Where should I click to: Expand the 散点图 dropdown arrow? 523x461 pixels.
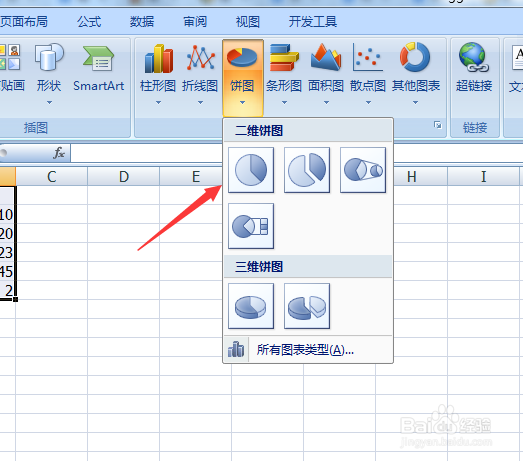(369, 103)
